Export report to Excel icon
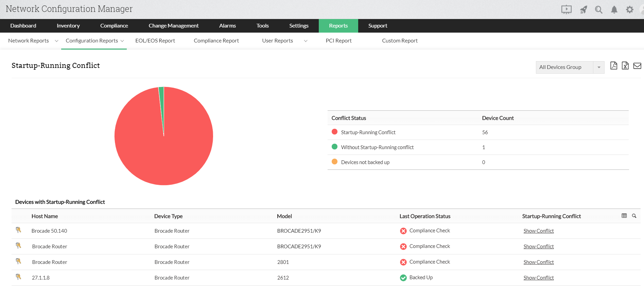Viewport: 644px width, 286px height. click(625, 66)
